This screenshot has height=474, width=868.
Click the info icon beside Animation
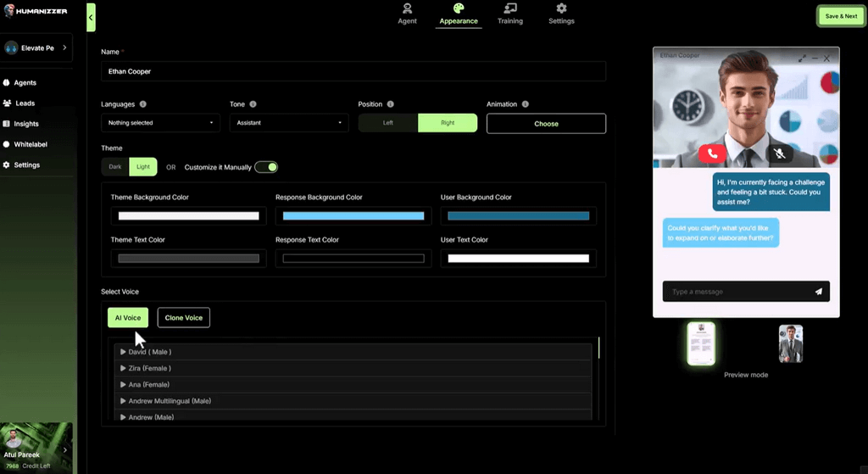526,104
